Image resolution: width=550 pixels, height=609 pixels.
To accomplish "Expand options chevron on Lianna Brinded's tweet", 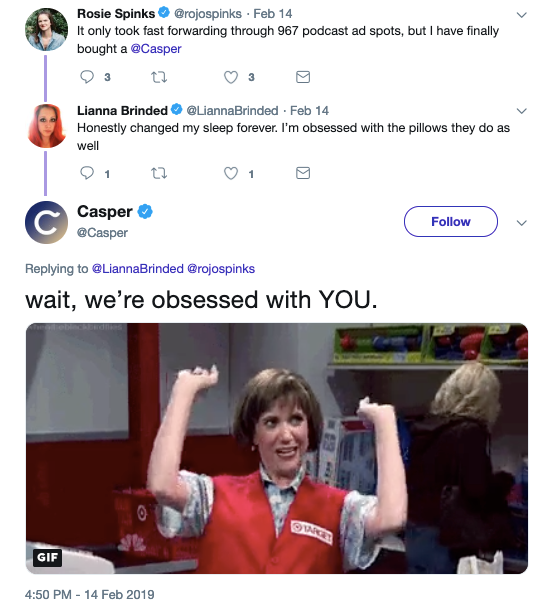I will point(521,111).
